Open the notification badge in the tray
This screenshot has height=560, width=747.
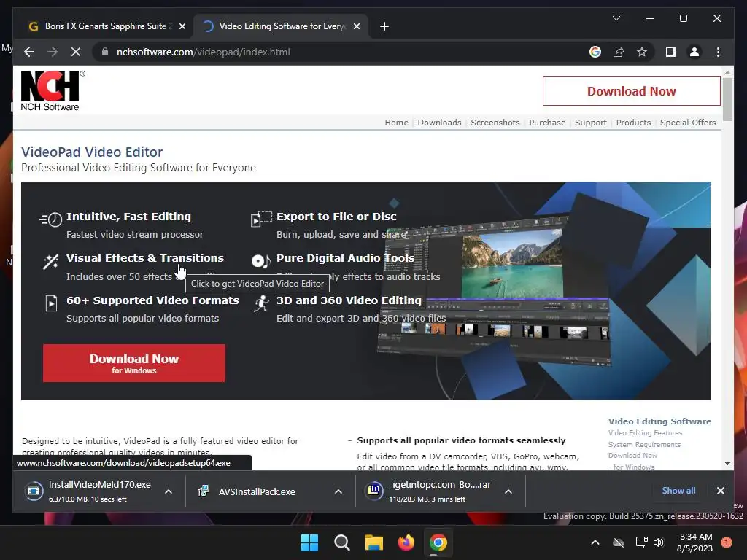click(727, 542)
